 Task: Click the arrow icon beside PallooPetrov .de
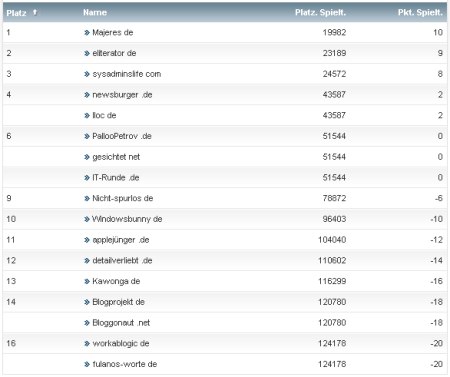click(x=87, y=136)
